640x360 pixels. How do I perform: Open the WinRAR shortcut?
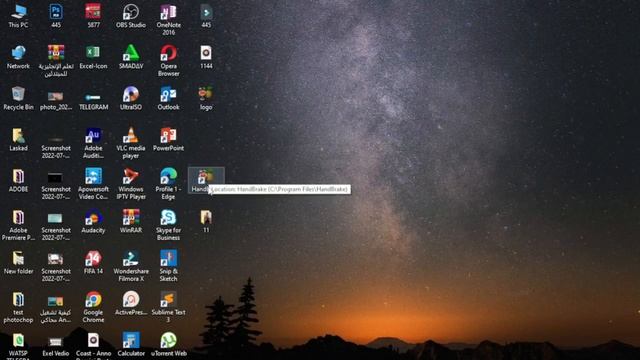coord(131,222)
